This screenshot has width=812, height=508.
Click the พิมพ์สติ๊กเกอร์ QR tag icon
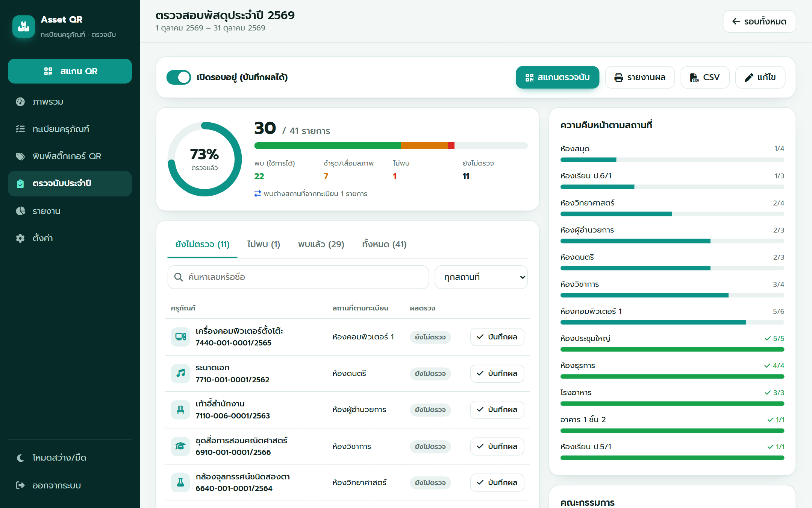coord(20,156)
